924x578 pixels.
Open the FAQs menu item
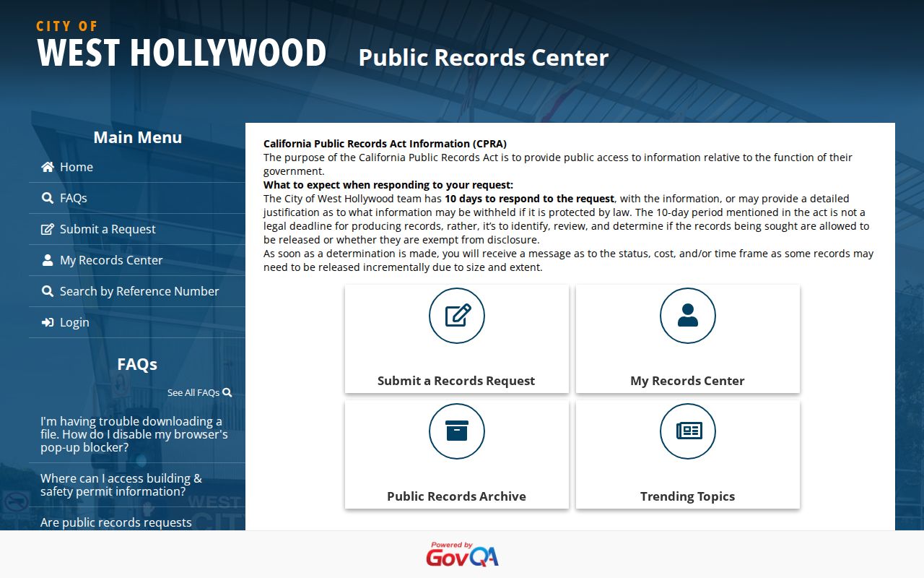[x=137, y=198]
